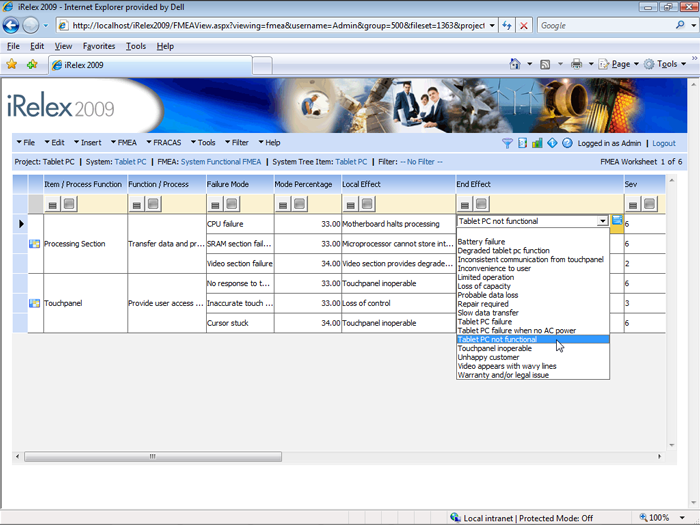Click filter button under Mode Percentage
700x525 pixels.
[283, 204]
